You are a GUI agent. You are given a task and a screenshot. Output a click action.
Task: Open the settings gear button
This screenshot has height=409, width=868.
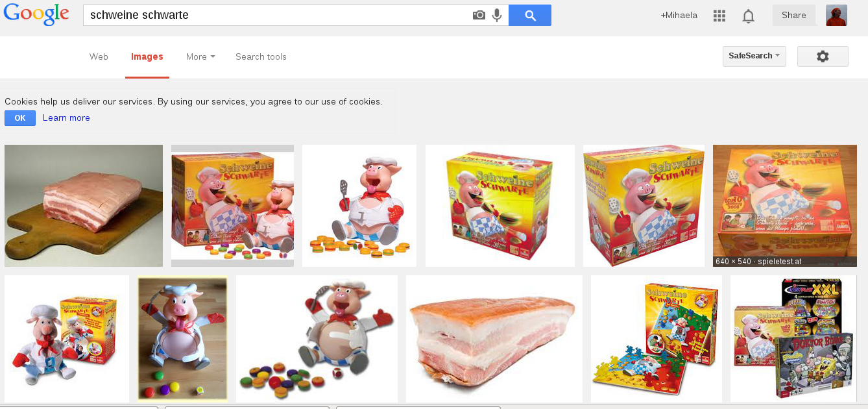823,56
